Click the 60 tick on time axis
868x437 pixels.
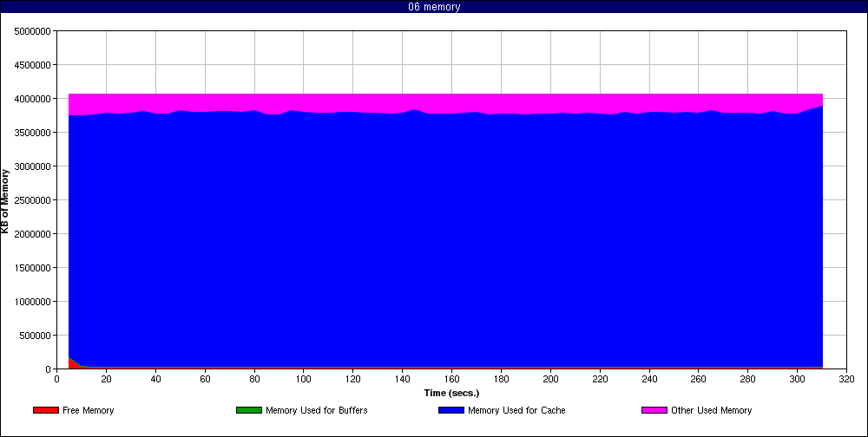pos(205,380)
